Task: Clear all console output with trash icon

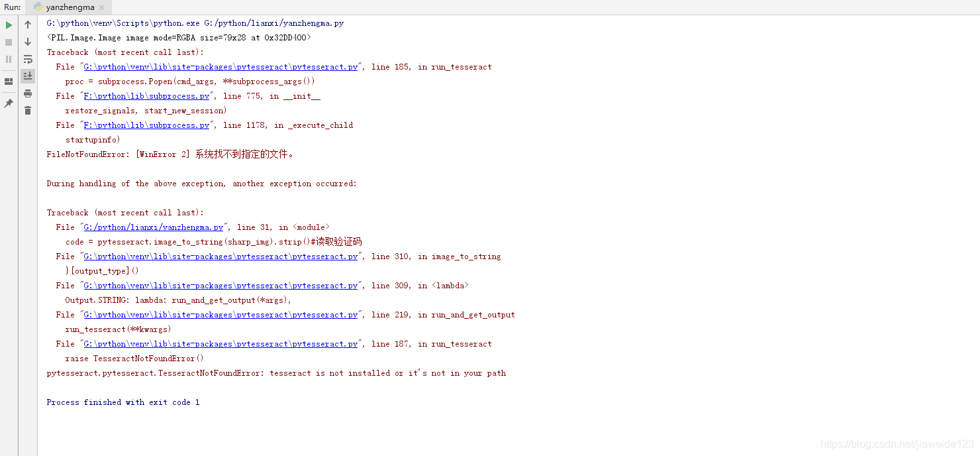Action: [28, 111]
